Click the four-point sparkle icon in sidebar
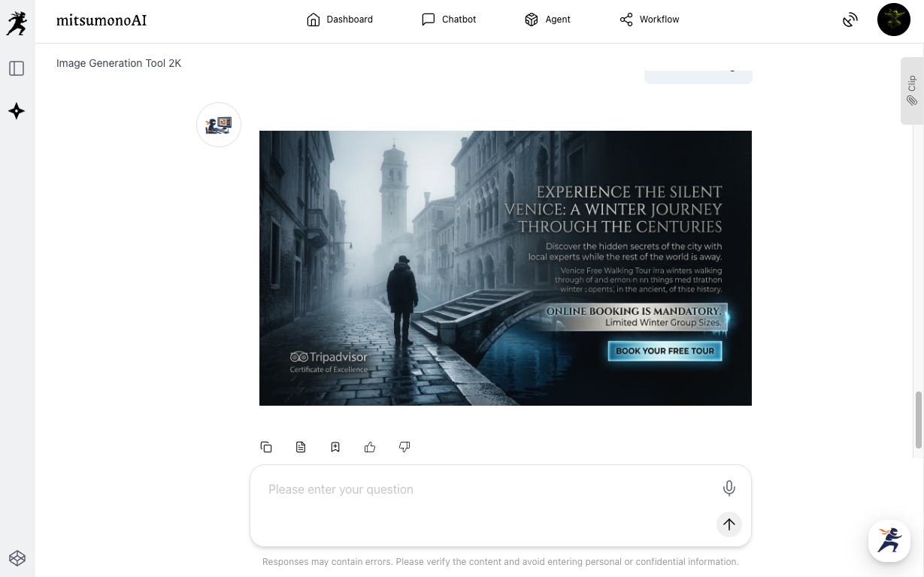The width and height of the screenshot is (924, 577). click(17, 111)
